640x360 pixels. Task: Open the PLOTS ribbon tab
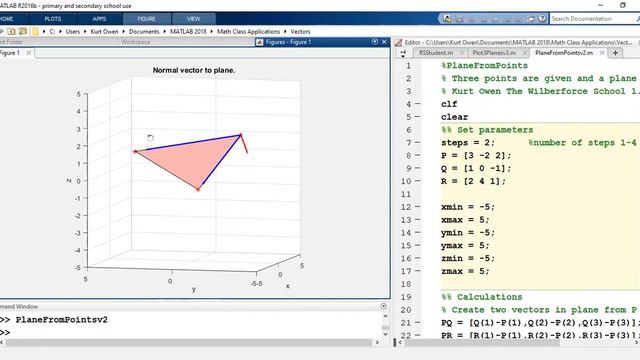53,19
